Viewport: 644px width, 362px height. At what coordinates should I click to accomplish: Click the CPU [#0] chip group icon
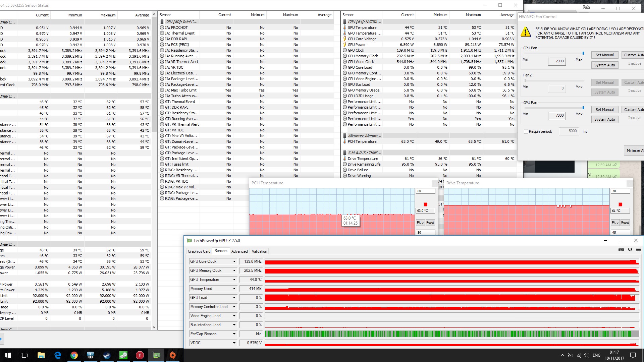[162, 22]
